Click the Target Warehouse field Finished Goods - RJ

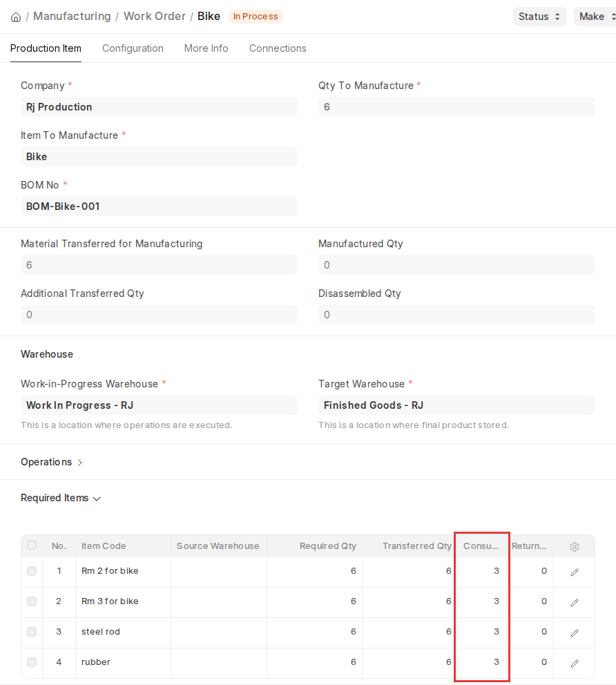coord(456,405)
